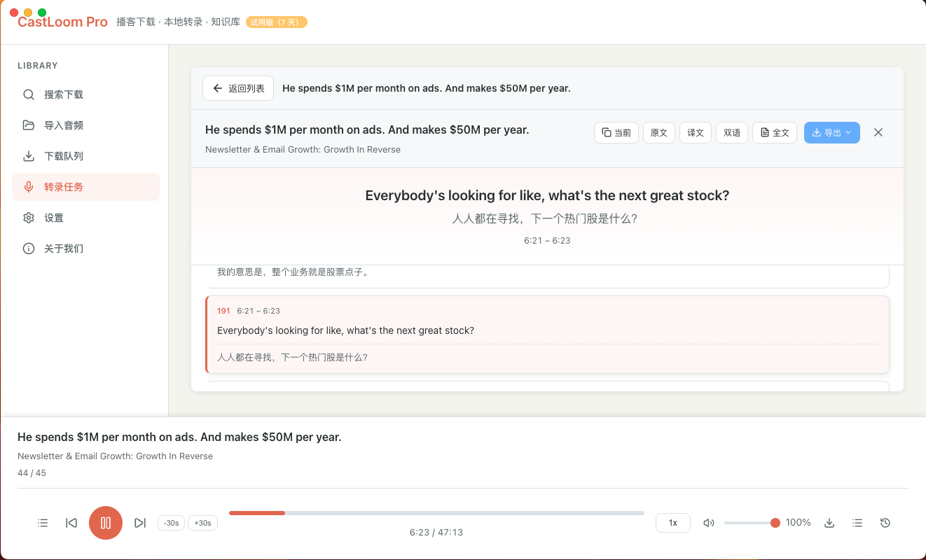This screenshot has width=926, height=560.
Task: Open 搜索下载 in the sidebar
Action: (x=64, y=94)
